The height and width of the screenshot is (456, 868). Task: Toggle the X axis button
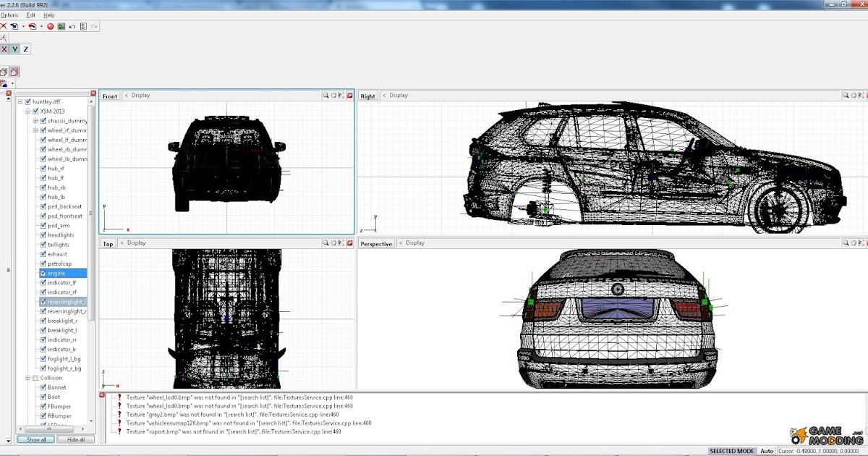[x=4, y=49]
